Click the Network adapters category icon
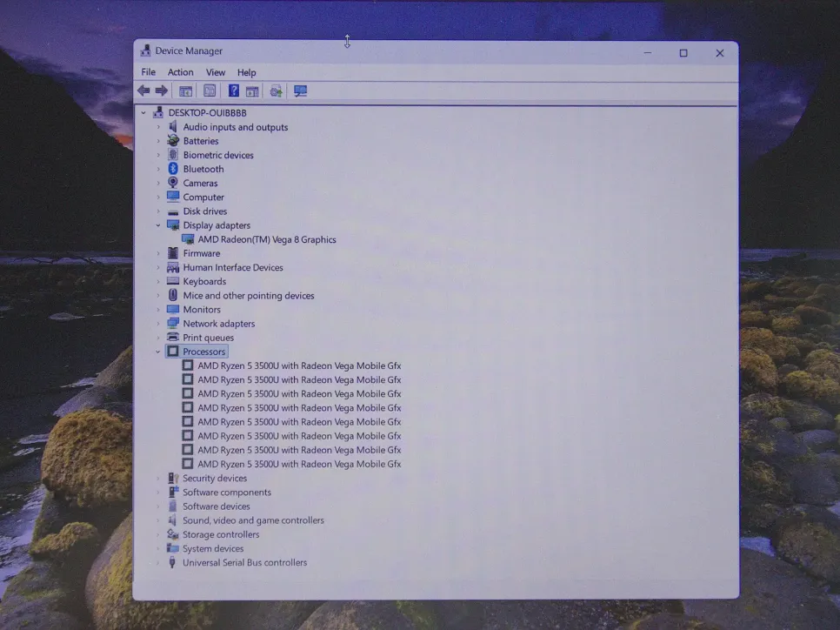The image size is (840, 630). point(172,324)
